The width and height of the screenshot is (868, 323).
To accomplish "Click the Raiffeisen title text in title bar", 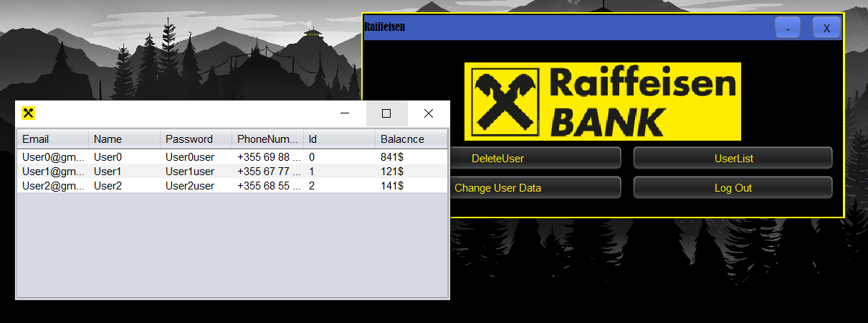I will tap(385, 27).
